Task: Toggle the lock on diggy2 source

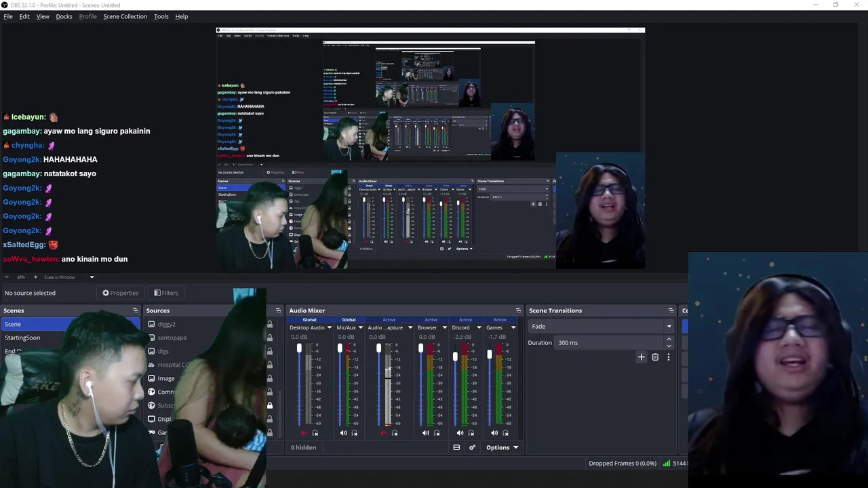Action: [x=270, y=324]
